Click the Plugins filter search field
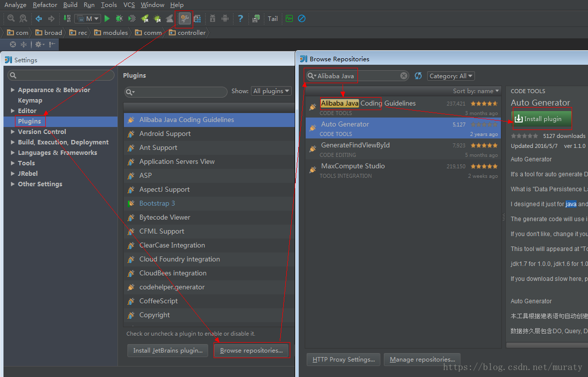Screen dimensions: 588x377 175,92
